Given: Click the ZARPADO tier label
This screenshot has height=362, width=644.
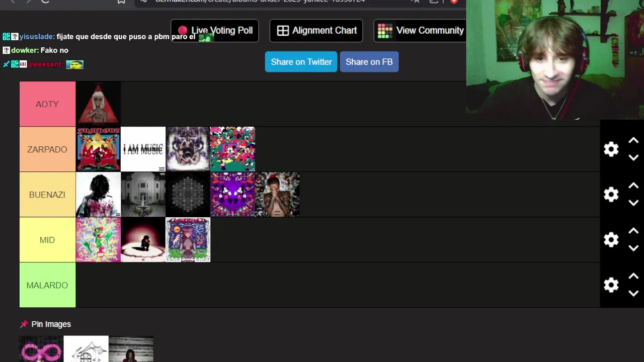Looking at the screenshot, I should point(47,149).
